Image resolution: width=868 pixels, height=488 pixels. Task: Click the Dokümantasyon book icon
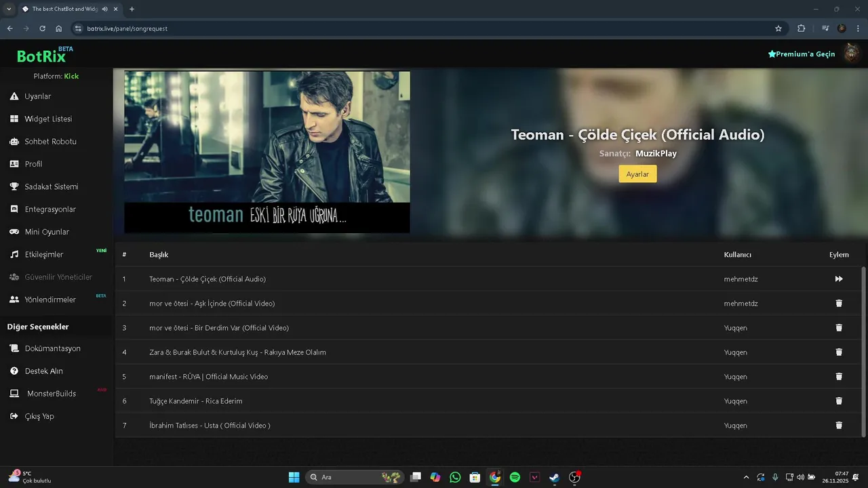click(14, 348)
